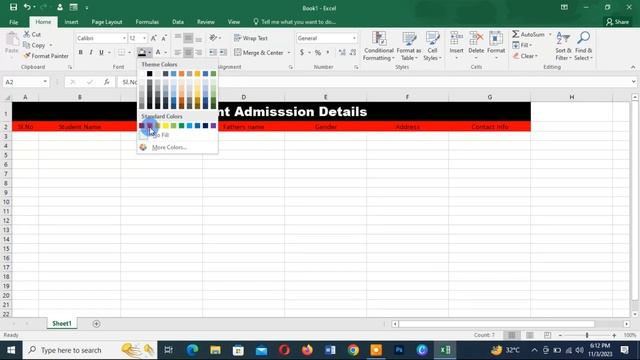
Task: Click the Undo arrow icon
Action: (27, 7)
